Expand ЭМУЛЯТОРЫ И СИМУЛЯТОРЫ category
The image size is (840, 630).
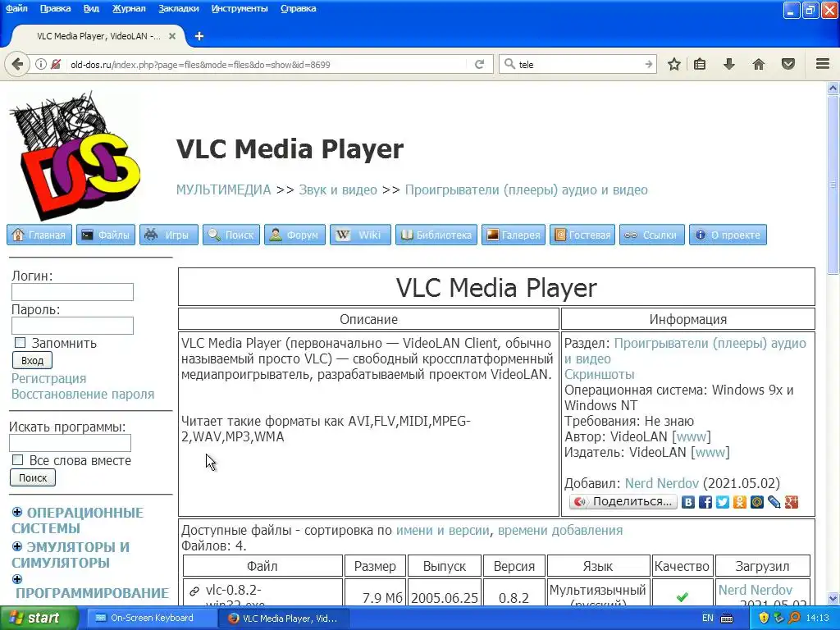click(x=17, y=546)
